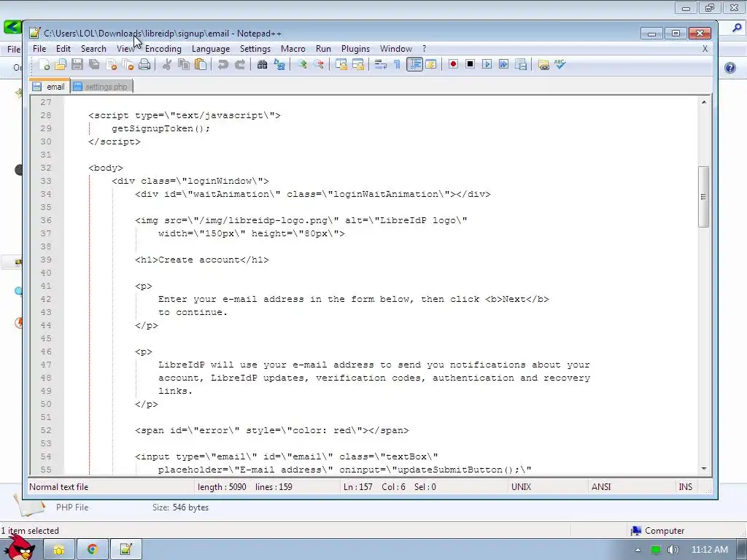Stop macro recording square icon
The image size is (747, 560).
471,64
